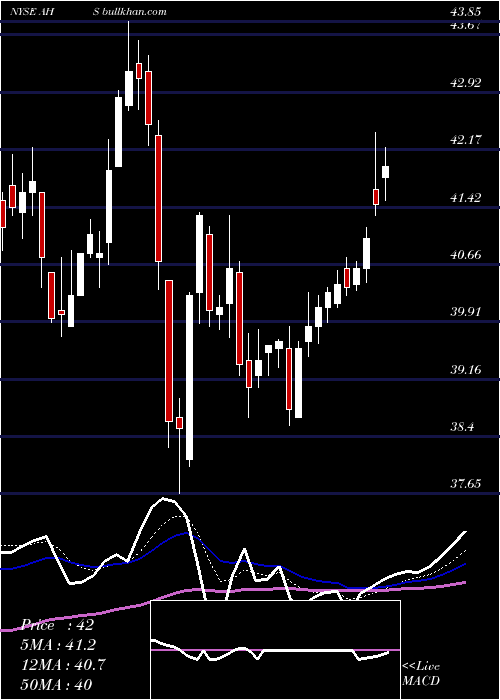Click the 42.92 price axis label

466,82
